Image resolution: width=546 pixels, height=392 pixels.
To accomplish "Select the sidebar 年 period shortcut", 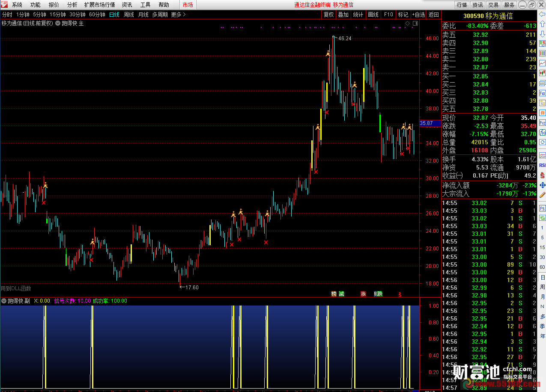I will [543, 336].
